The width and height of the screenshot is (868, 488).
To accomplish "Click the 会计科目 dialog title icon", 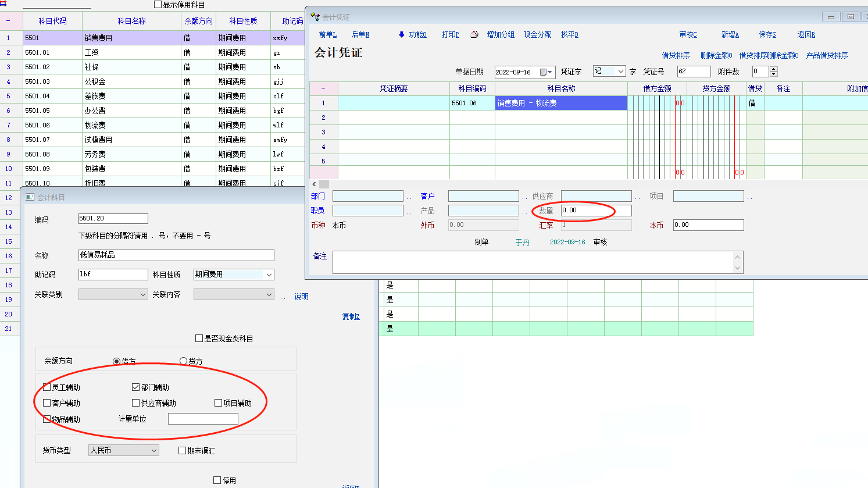I will point(30,197).
